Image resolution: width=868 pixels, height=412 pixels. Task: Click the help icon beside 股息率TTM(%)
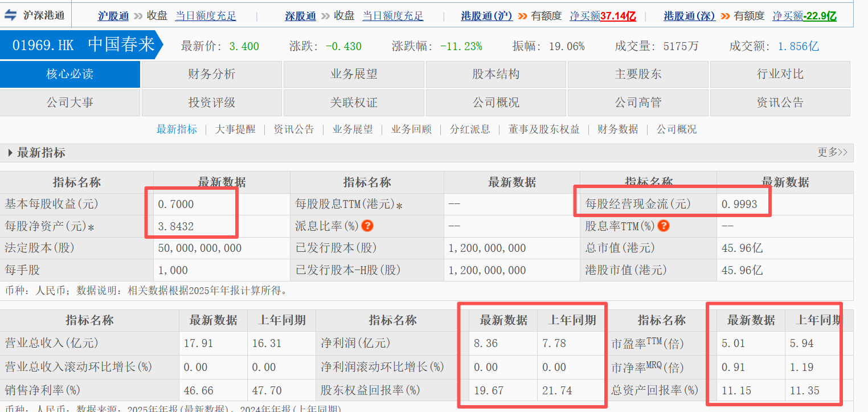pos(663,226)
